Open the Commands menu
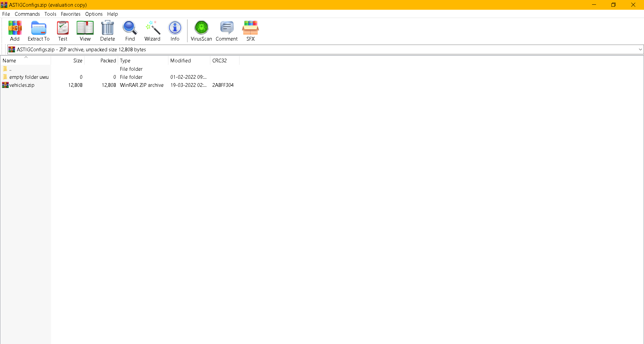Image resolution: width=644 pixels, height=344 pixels. coord(27,14)
